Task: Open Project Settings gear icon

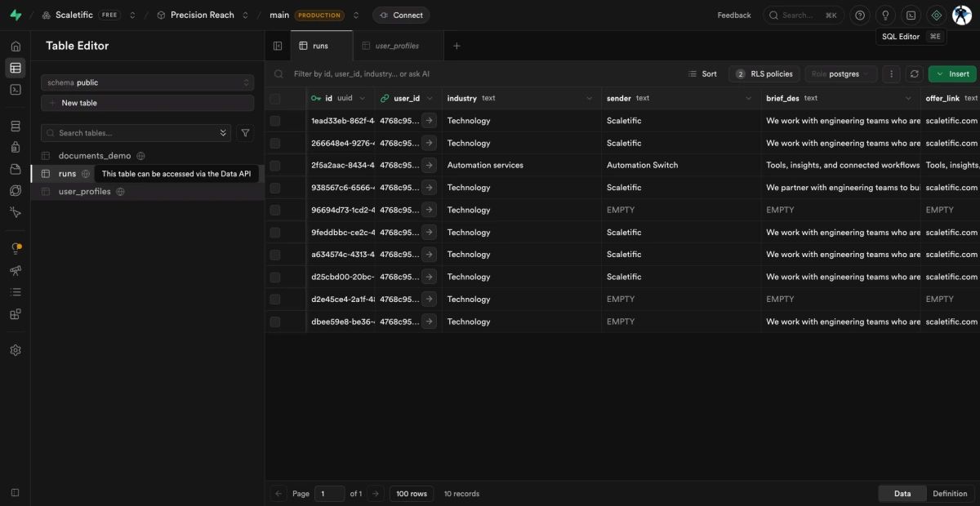Action: click(16, 350)
